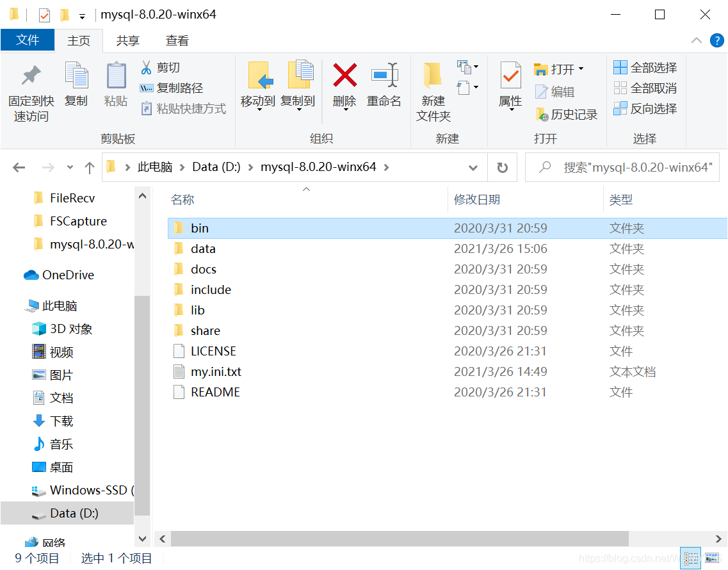Open Customize Quick Access Toolbar dropdown
The width and height of the screenshot is (728, 570).
pyautogui.click(x=82, y=17)
